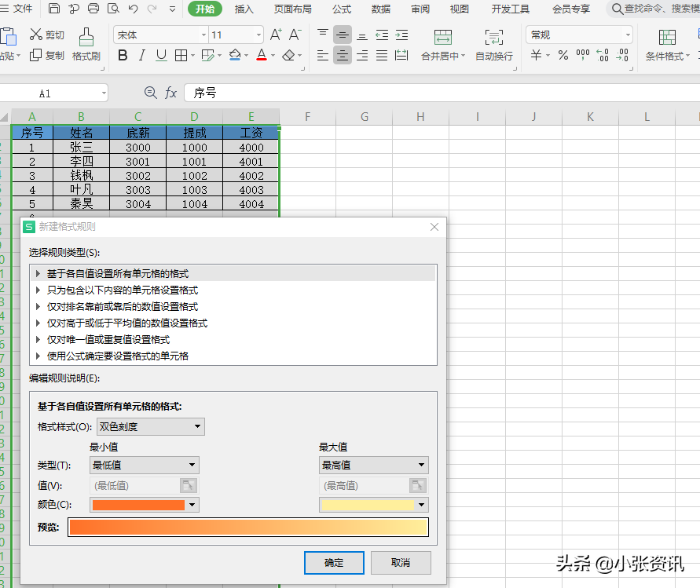Click the formula bar containing 序号
Image resolution: width=700 pixels, height=588 pixels.
click(442, 93)
